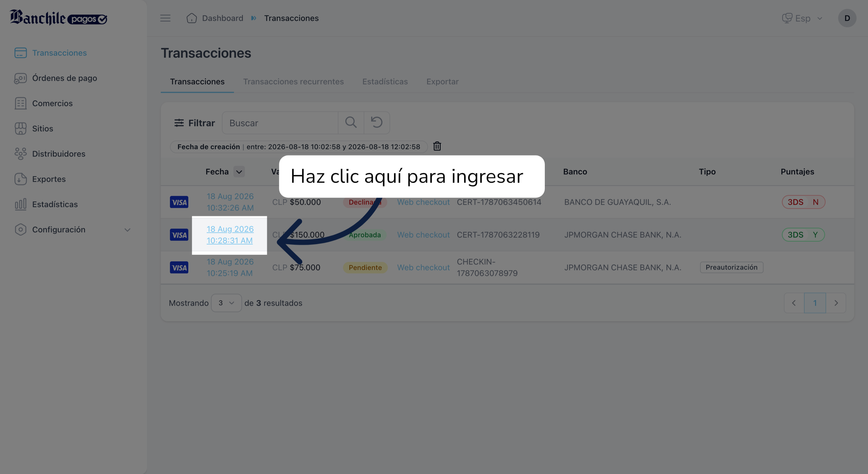
Task: Open the Transacciones sidebar icon
Action: [x=21, y=53]
